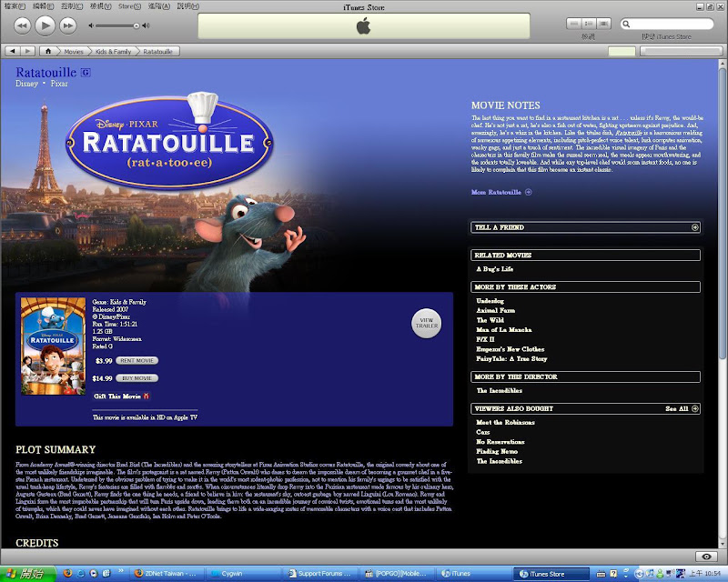Screen dimensions: 728x582
Task: Click the Disney link under the title
Action: [x=26, y=84]
